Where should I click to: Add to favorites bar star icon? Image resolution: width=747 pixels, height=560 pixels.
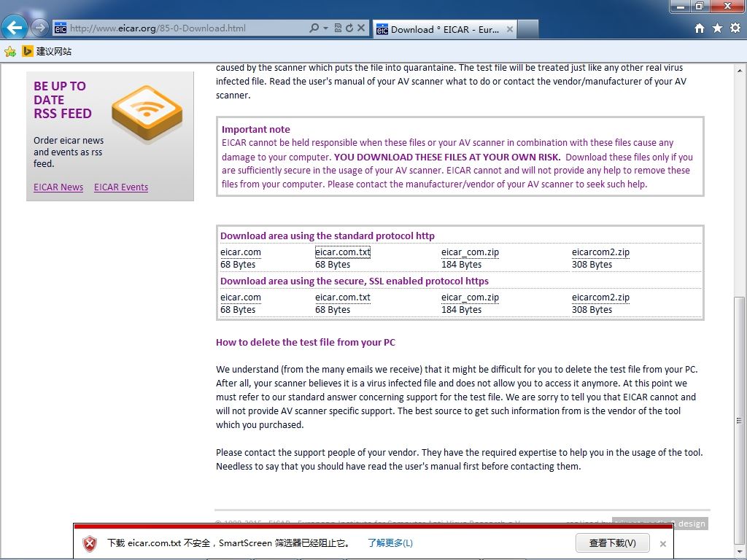(x=10, y=52)
